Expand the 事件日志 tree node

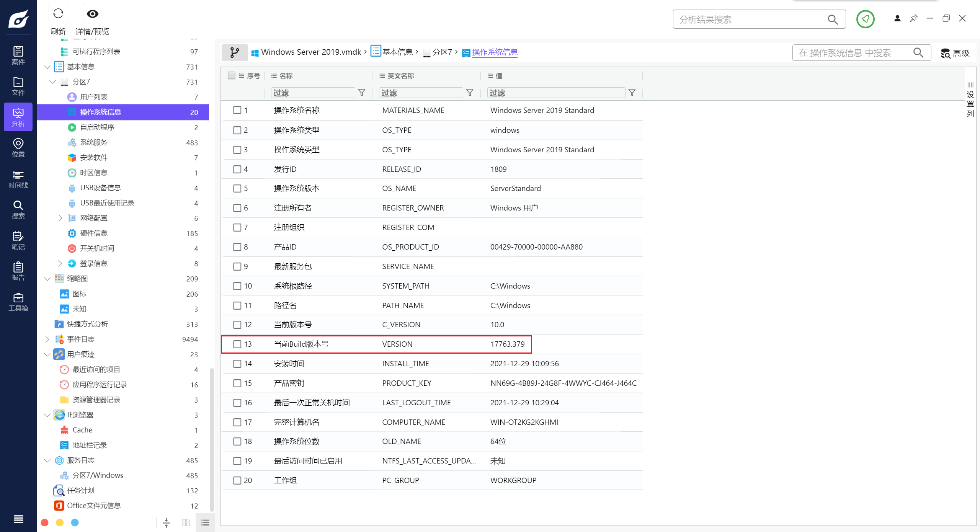pos(47,339)
